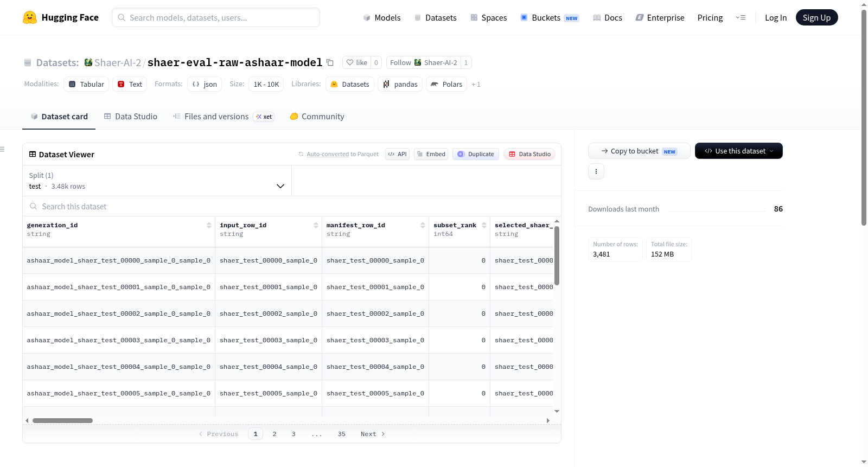The width and height of the screenshot is (868, 467).
Task: Open Models in top navigation
Action: pos(382,17)
